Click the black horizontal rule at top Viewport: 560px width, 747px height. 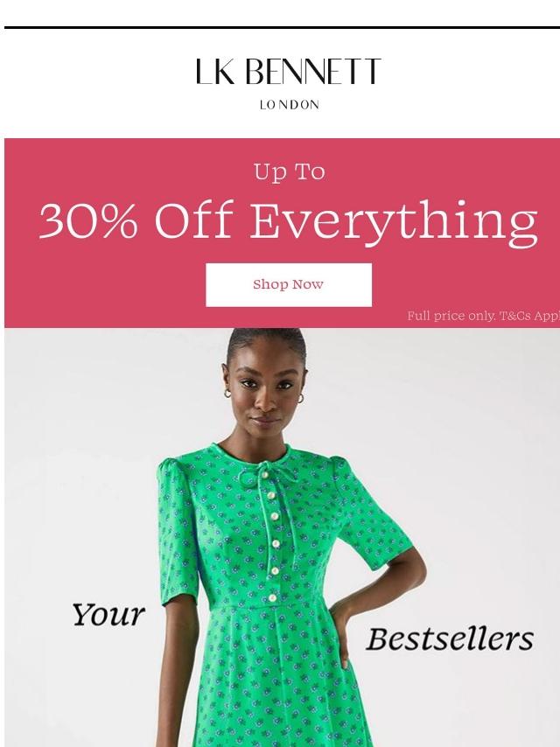(282, 28)
